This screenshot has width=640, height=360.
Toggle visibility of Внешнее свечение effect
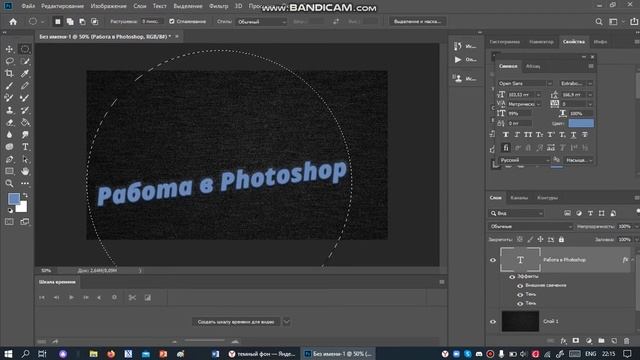point(520,286)
